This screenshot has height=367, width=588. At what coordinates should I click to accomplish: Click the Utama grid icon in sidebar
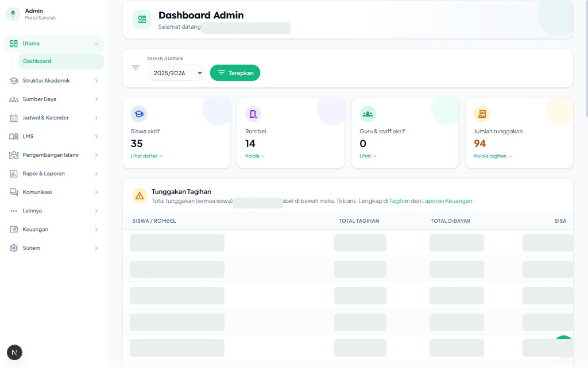pos(14,44)
